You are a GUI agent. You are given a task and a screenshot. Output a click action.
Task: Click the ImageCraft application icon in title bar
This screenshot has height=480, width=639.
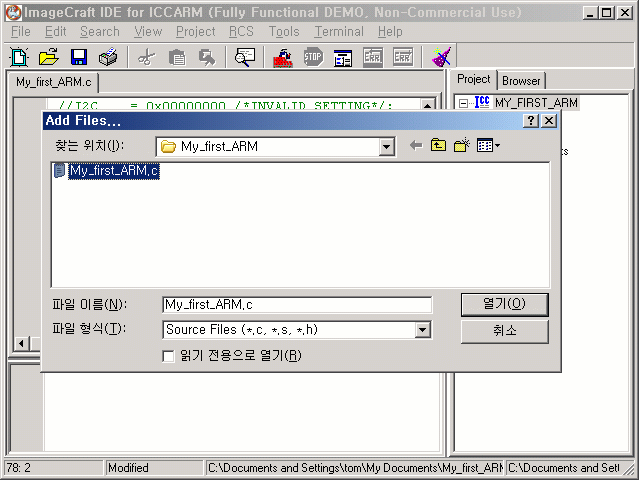click(13, 12)
